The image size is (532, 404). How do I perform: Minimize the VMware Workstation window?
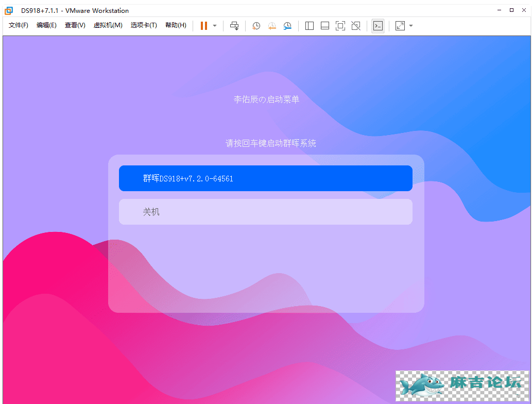pos(499,10)
